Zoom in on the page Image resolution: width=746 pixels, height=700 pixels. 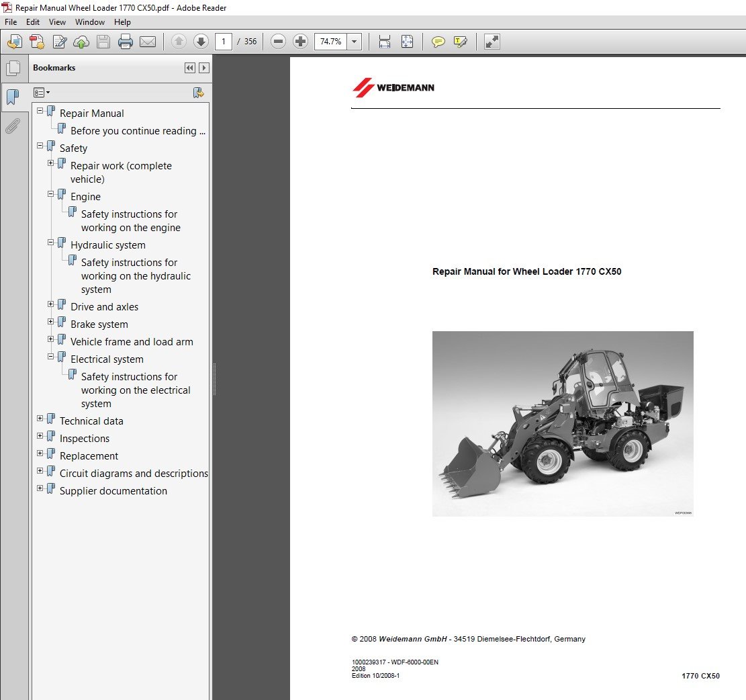click(299, 42)
